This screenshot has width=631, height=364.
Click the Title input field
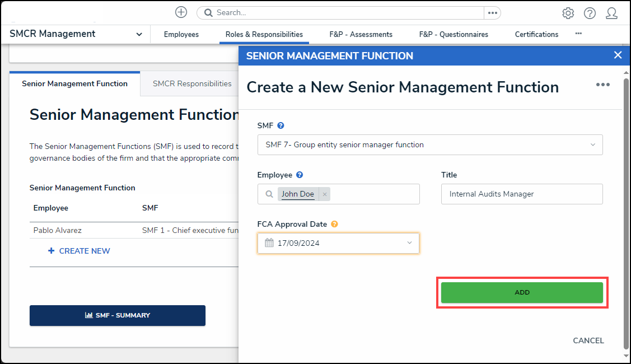tap(521, 194)
